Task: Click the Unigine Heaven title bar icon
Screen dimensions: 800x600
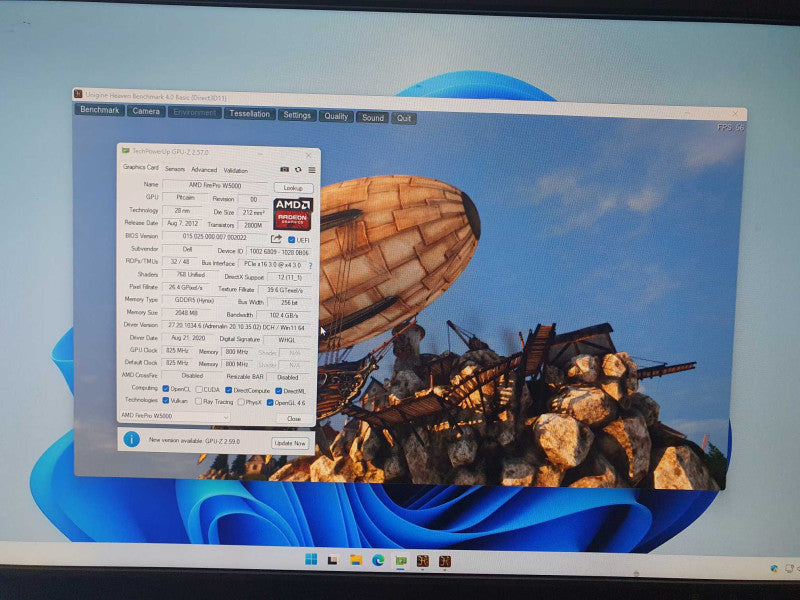Action: pos(78,94)
